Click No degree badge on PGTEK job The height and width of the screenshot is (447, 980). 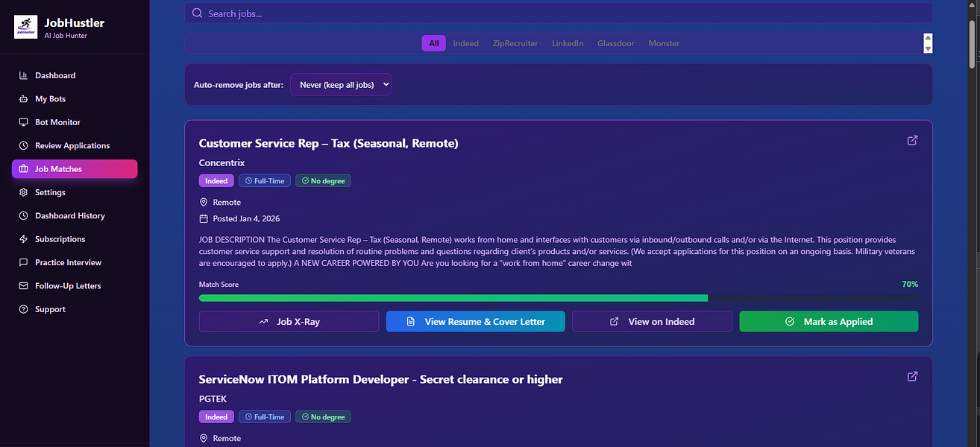pos(323,417)
